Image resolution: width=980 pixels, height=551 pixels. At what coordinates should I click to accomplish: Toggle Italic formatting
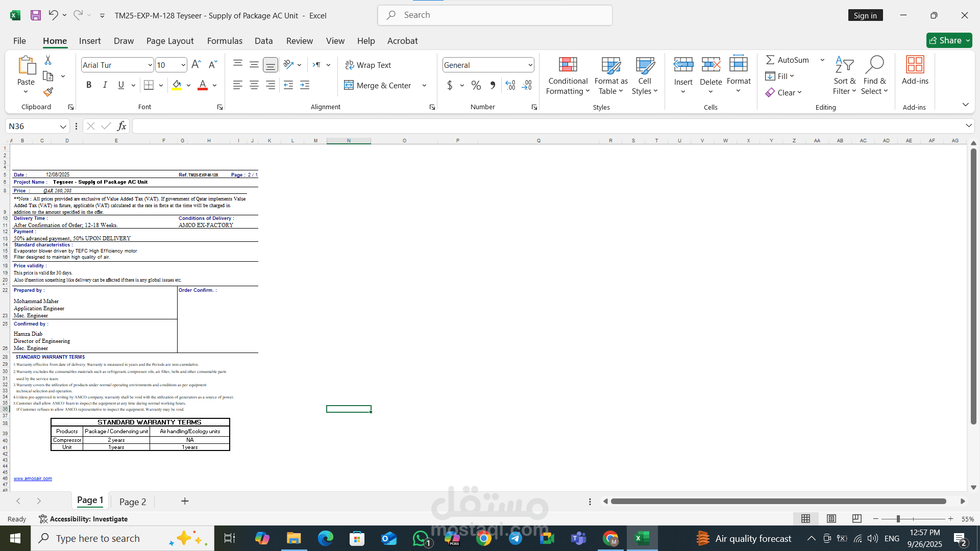pyautogui.click(x=105, y=85)
